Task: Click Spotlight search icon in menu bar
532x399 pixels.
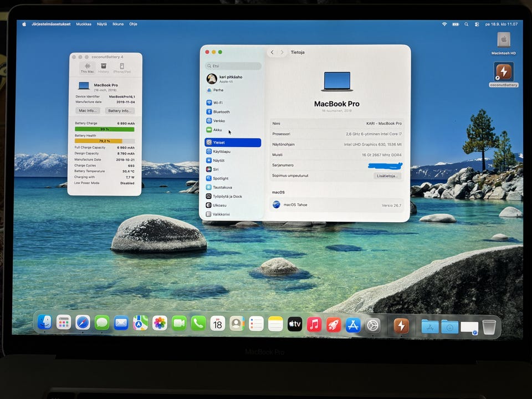Action: 466,24
